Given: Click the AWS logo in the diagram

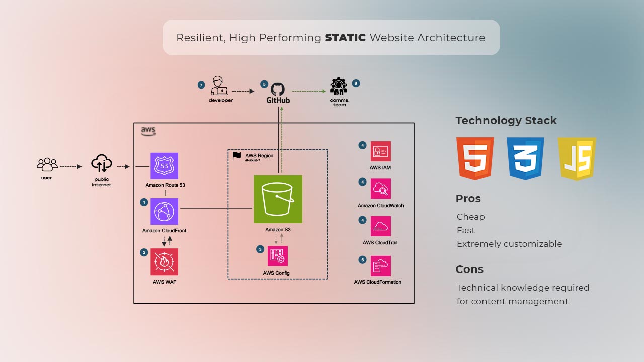Looking at the screenshot, I should coord(148,131).
